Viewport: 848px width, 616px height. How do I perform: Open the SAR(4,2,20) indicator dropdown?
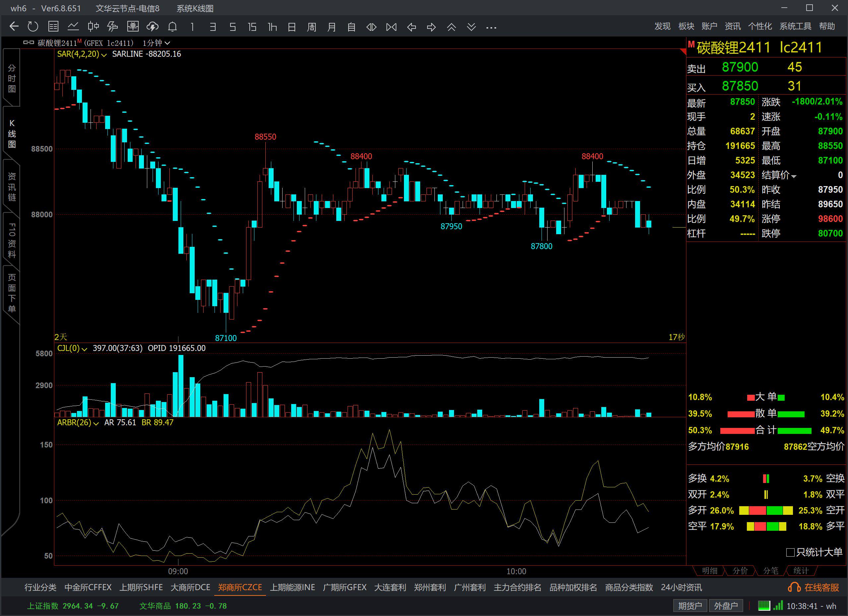point(82,54)
